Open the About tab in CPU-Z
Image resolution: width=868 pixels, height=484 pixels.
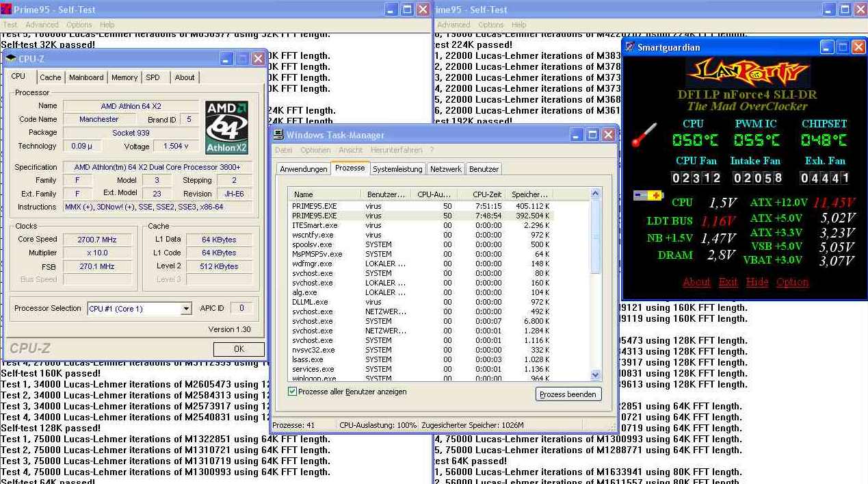[x=185, y=77]
